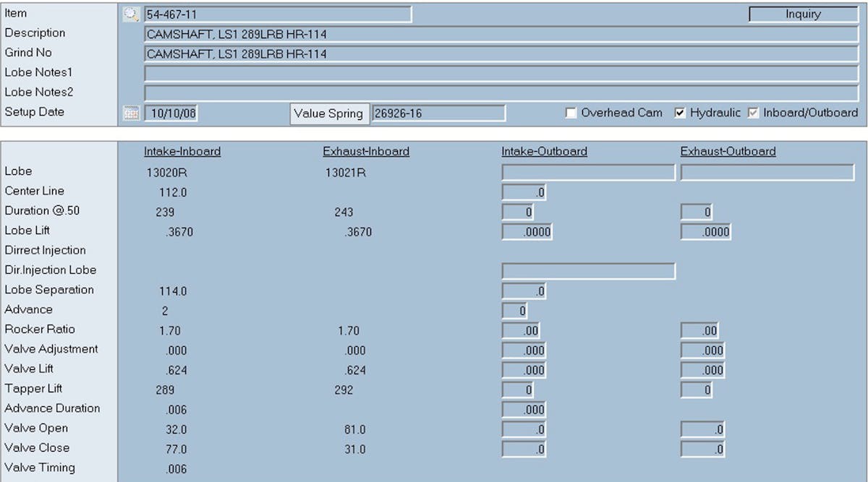
Task: Enable the Overhead Cam checkbox
Action: point(571,113)
